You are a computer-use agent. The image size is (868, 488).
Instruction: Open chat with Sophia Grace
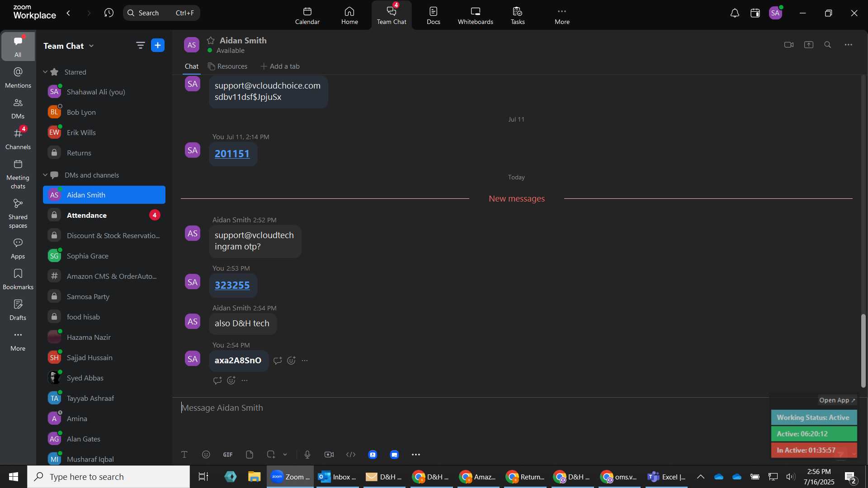coord(104,256)
